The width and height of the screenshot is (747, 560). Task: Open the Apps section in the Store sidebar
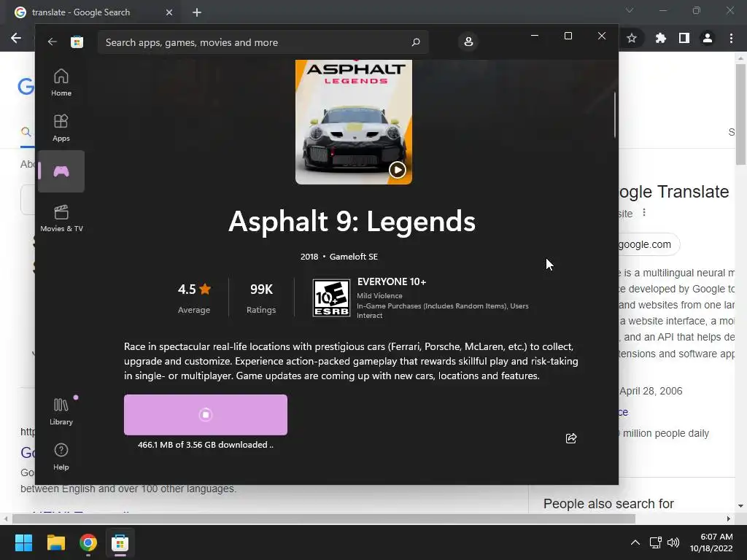point(61,128)
